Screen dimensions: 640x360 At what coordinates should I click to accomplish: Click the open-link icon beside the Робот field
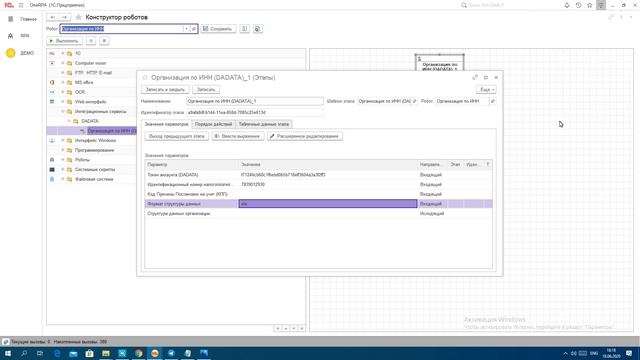pyautogui.click(x=194, y=29)
